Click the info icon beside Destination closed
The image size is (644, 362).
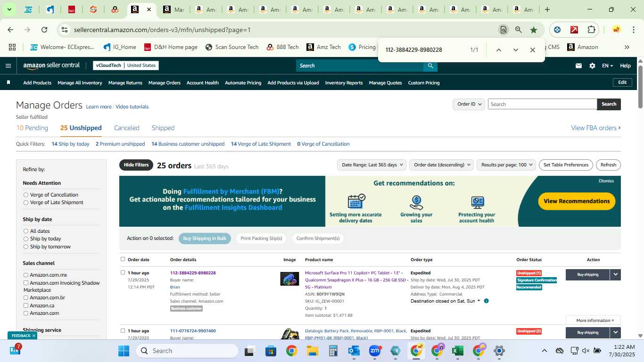486,301
